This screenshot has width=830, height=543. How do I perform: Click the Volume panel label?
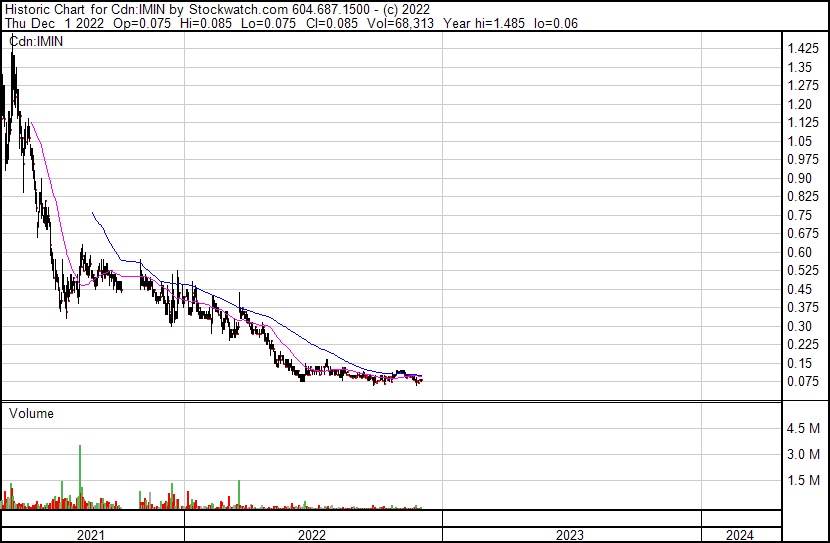pos(31,413)
